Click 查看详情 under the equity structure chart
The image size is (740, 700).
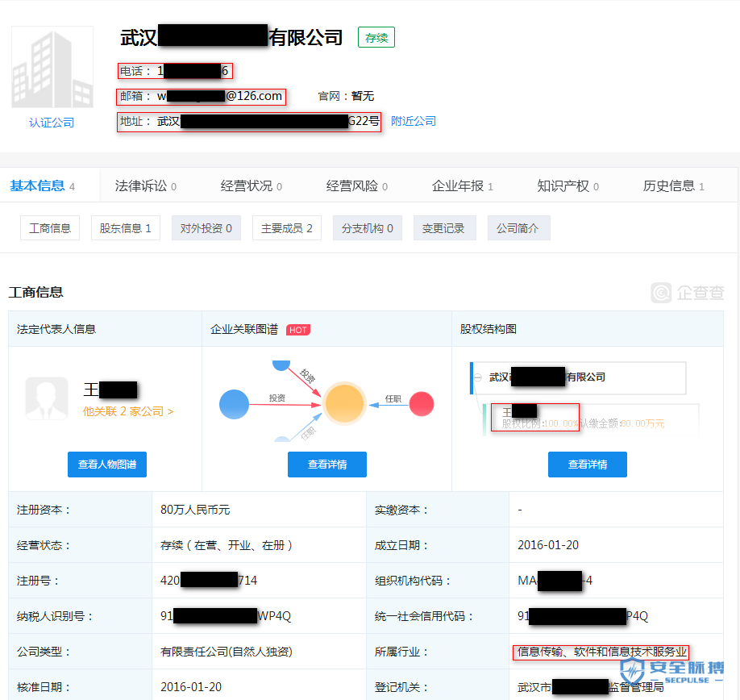tap(588, 465)
